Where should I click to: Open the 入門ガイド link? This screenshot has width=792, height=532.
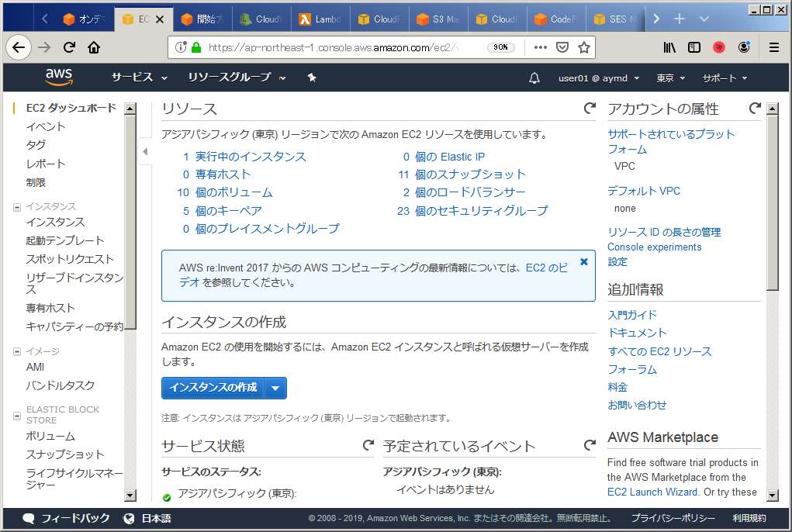click(632, 315)
